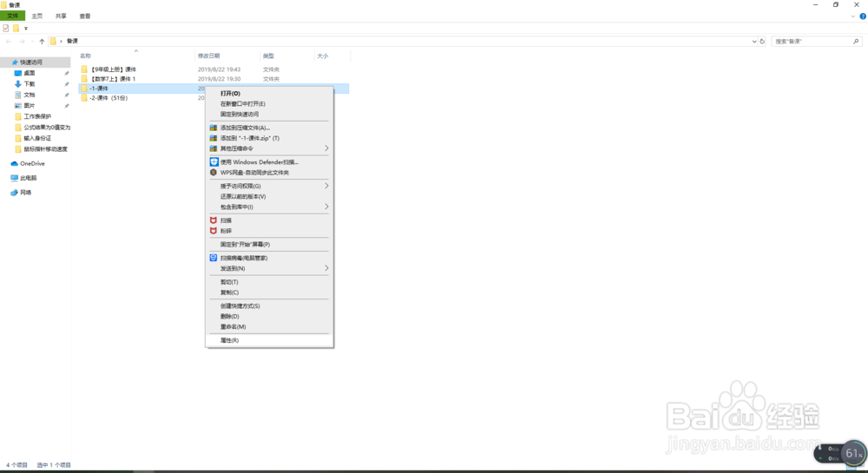Open the 输入身份证 sidebar folder
Viewport: 868px width, 473px height.
pos(37,138)
